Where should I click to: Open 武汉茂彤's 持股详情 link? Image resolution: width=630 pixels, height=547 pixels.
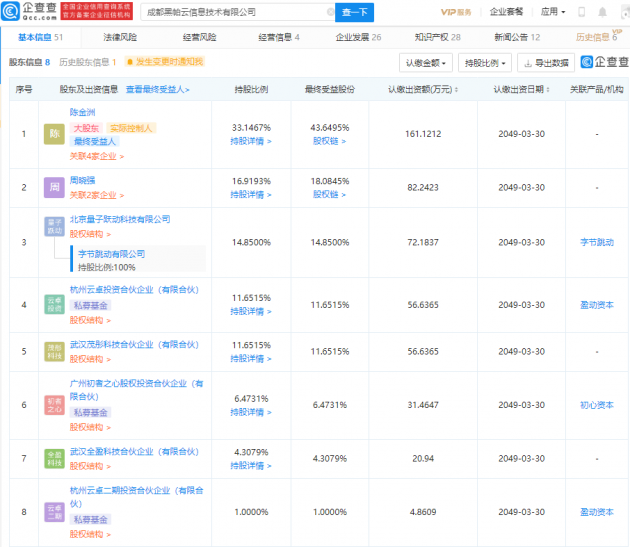pos(251,359)
